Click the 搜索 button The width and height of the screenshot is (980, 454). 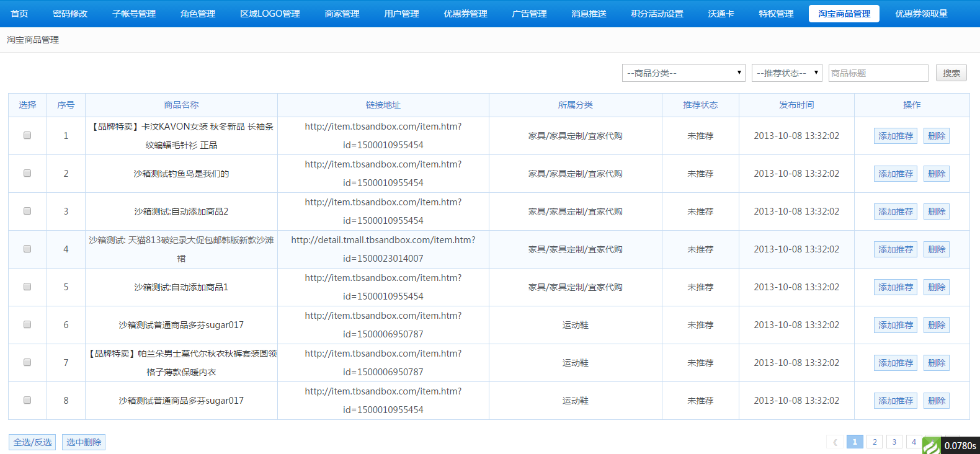click(951, 73)
